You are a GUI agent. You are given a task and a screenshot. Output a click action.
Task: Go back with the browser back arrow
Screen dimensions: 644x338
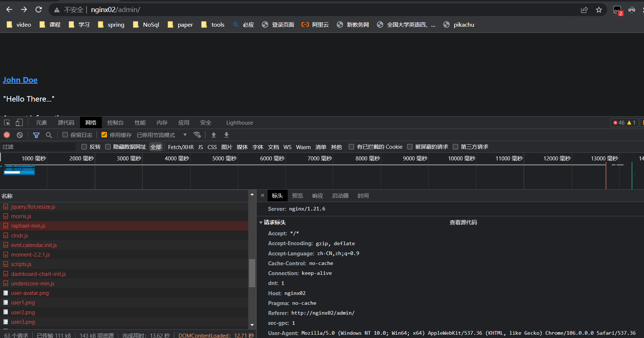(x=9, y=10)
